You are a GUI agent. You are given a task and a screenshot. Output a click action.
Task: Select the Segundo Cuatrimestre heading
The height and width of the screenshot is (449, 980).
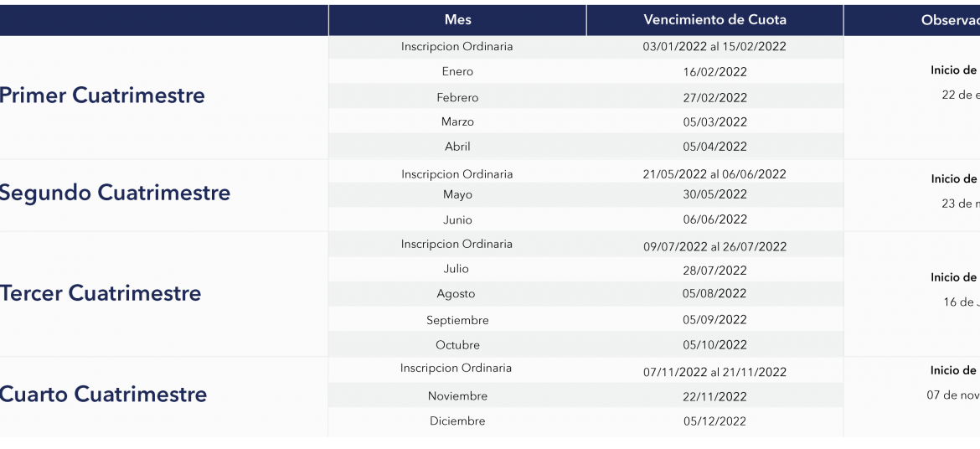pos(115,193)
